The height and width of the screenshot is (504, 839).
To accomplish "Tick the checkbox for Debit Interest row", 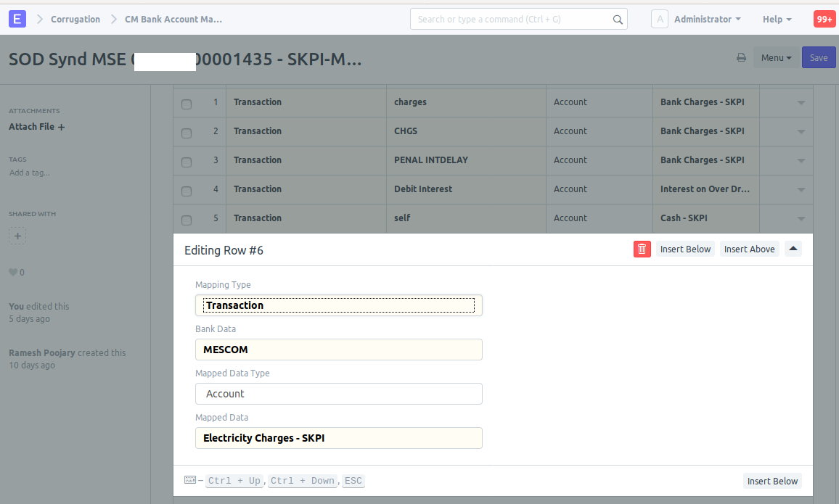I will [x=187, y=191].
